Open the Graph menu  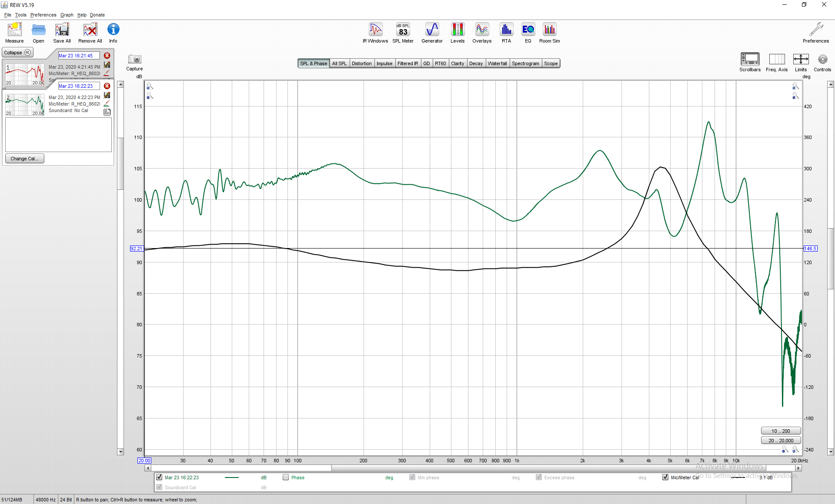click(x=67, y=15)
